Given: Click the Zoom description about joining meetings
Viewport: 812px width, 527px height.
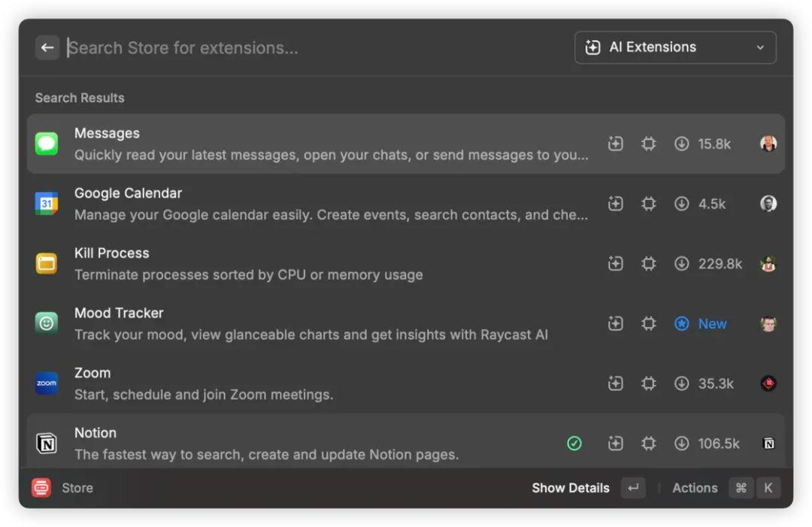Looking at the screenshot, I should tap(204, 395).
